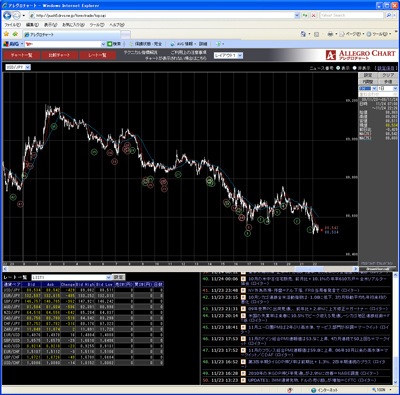Click the Print icon in command bar
This screenshot has width=400, height=395.
pyautogui.click(x=330, y=34)
